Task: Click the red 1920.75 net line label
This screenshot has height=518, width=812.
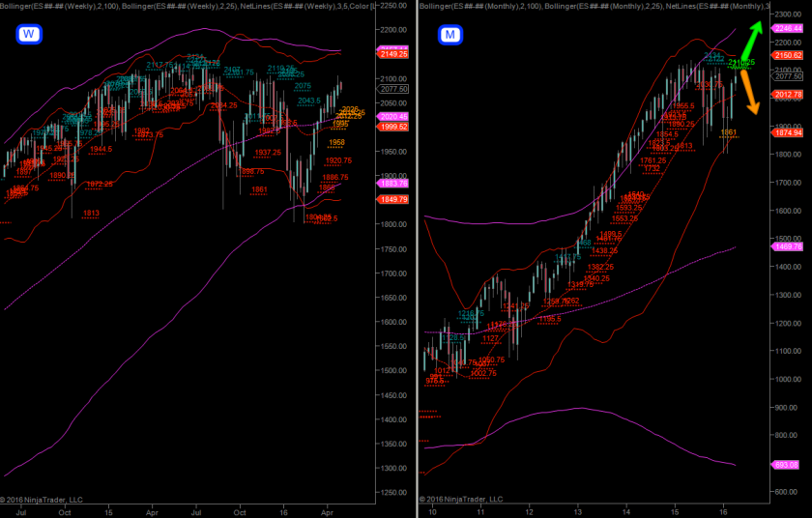Action: 338,161
